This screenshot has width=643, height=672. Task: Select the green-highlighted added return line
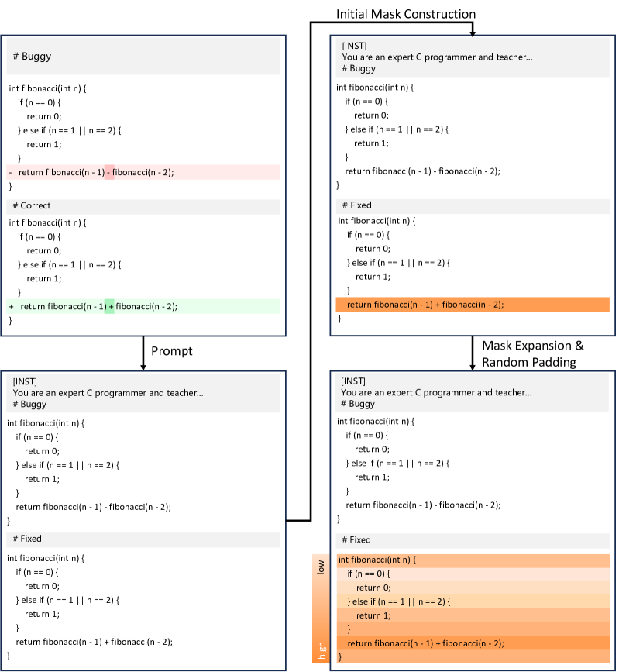[x=143, y=306]
